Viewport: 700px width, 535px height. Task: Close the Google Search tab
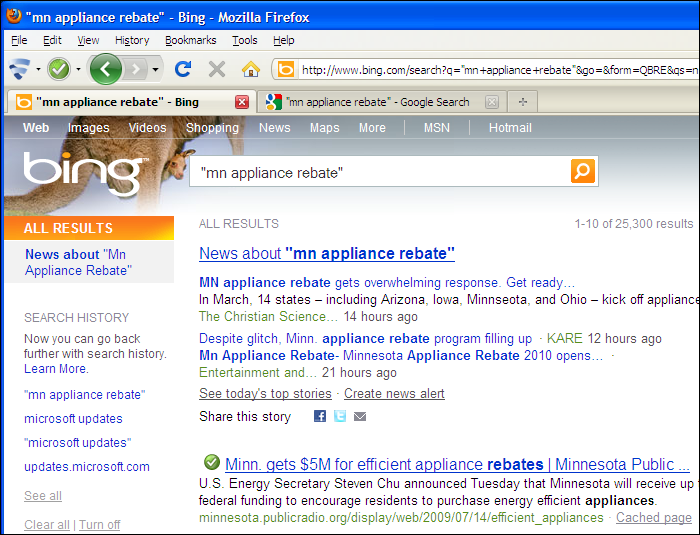[x=492, y=102]
